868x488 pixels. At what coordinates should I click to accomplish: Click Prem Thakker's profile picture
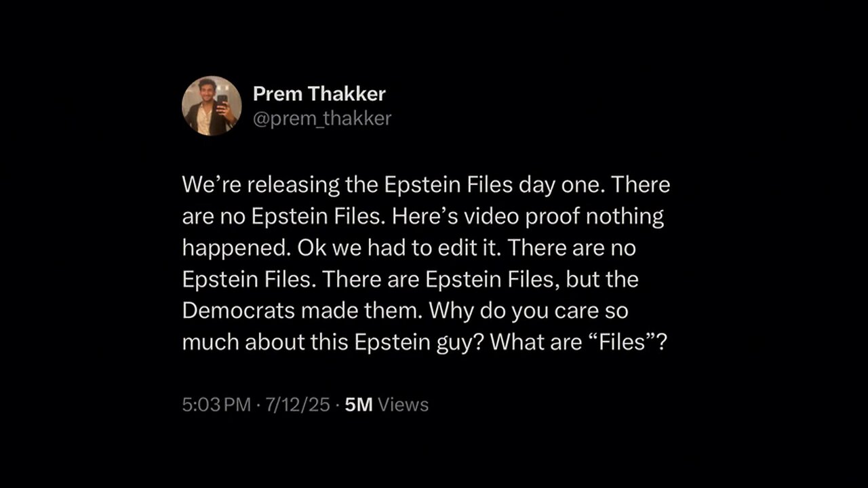(x=212, y=106)
